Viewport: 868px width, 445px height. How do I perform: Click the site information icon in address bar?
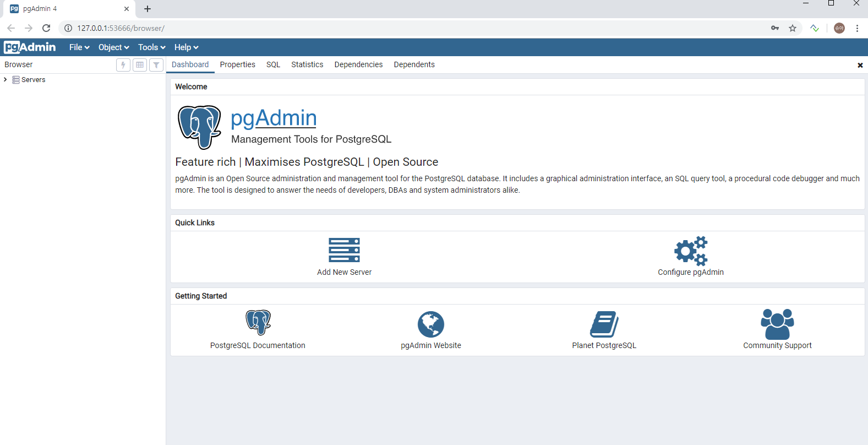tap(68, 28)
